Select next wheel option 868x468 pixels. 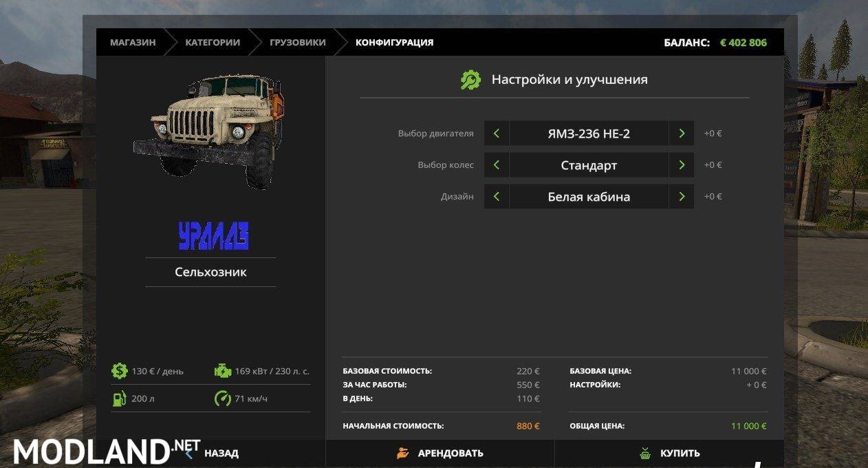(x=681, y=165)
